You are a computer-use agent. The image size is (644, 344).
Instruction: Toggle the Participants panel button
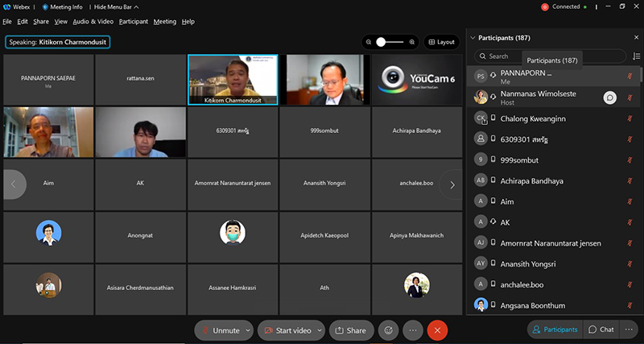pyautogui.click(x=555, y=329)
